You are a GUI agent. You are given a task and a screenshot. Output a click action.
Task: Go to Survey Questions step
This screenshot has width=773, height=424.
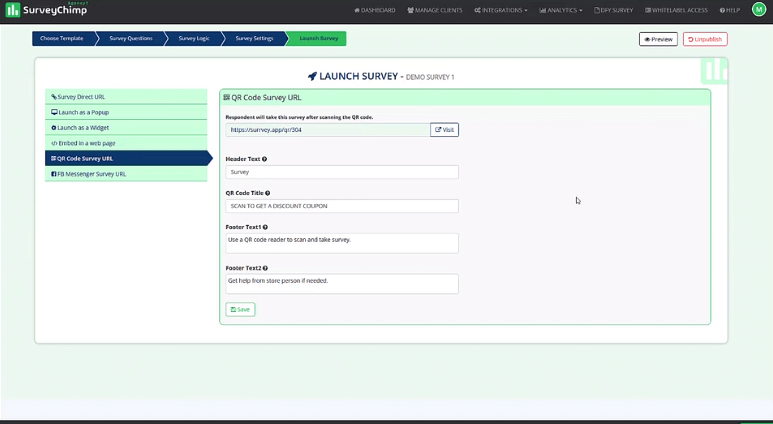(131, 38)
